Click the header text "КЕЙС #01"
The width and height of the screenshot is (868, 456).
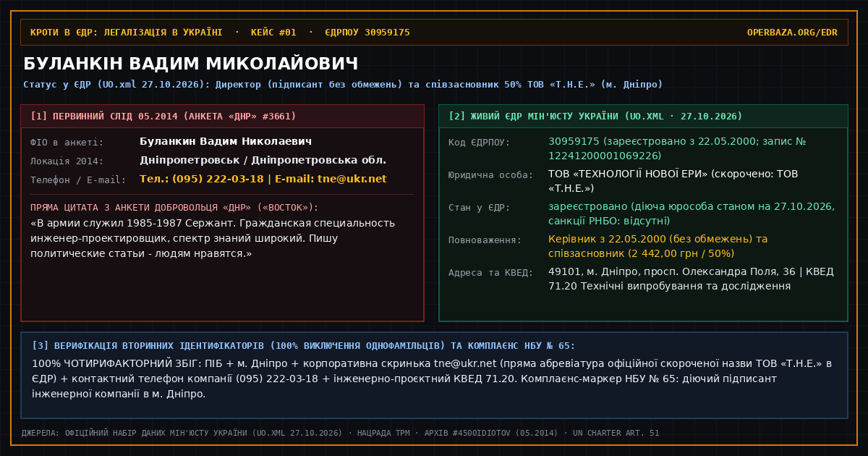point(274,33)
